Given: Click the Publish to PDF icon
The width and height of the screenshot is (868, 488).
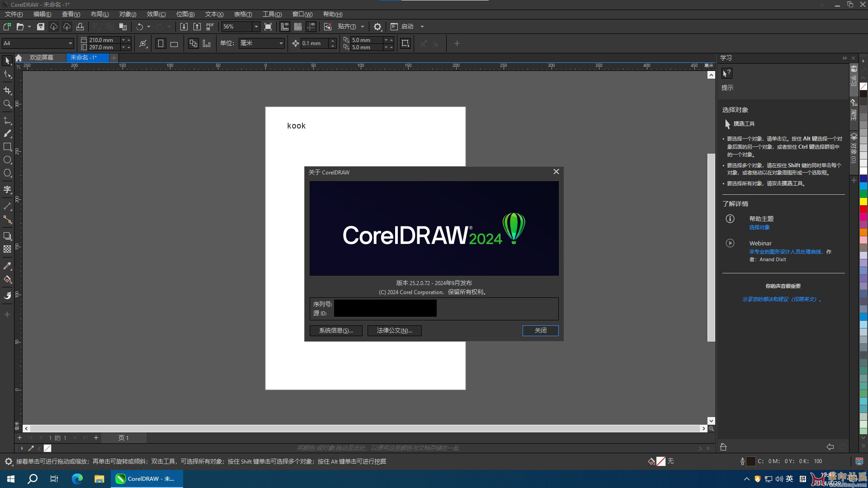Looking at the screenshot, I should point(210,27).
